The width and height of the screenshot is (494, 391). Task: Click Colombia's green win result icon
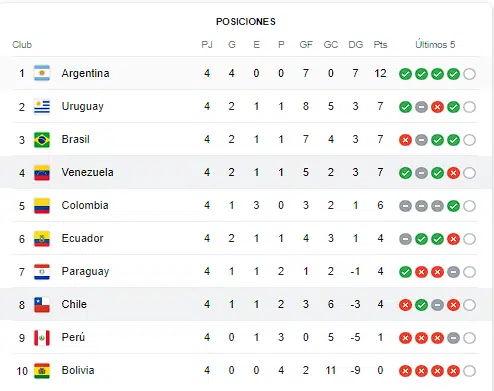coord(453,206)
